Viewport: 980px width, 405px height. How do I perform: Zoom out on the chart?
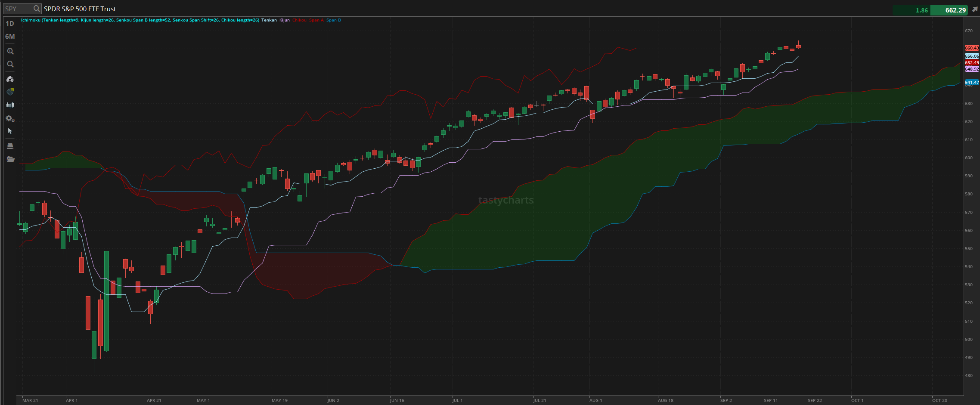pos(10,64)
